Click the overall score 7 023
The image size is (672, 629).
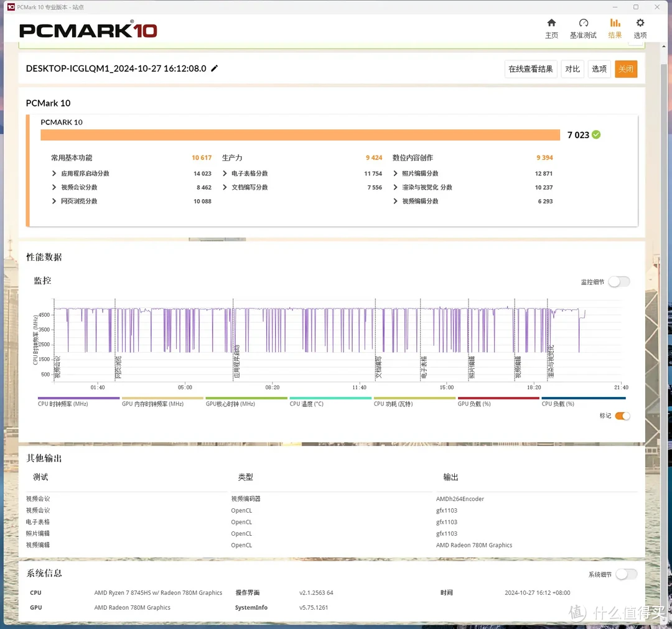coord(578,135)
